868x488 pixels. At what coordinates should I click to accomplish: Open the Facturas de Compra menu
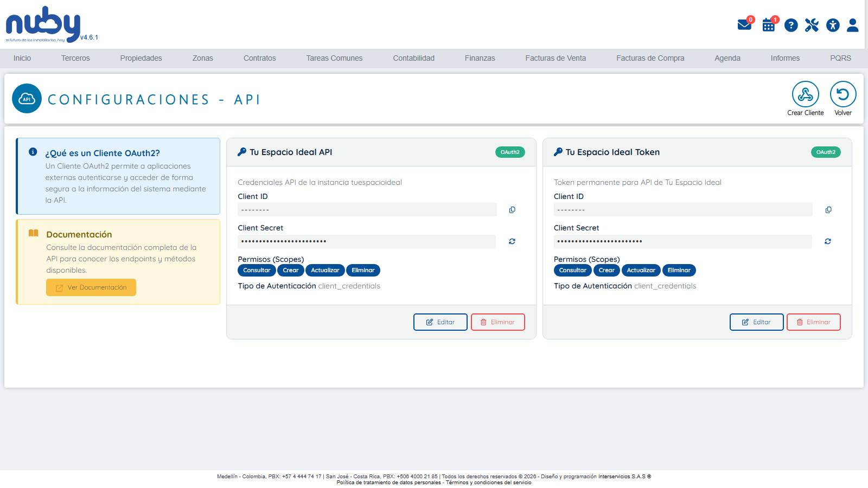point(650,58)
